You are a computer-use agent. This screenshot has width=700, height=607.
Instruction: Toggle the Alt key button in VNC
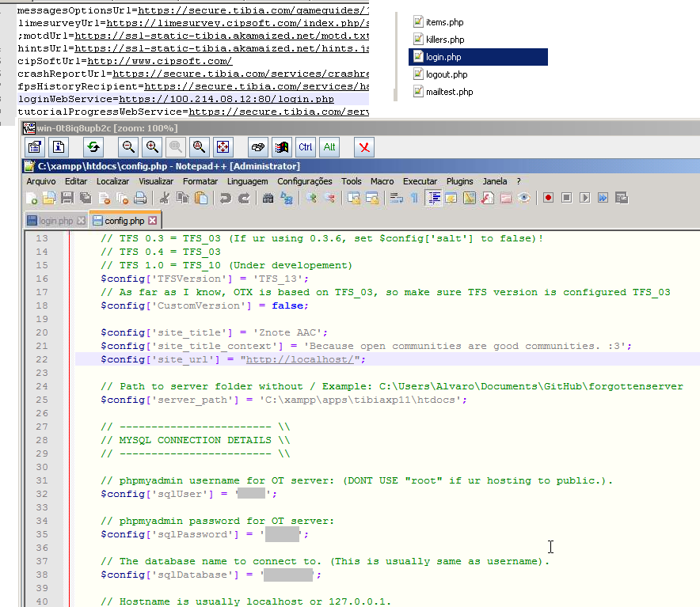tap(329, 147)
